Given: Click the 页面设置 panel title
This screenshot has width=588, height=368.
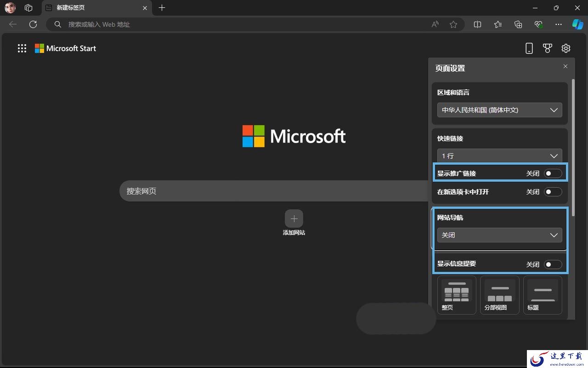Looking at the screenshot, I should point(450,69).
